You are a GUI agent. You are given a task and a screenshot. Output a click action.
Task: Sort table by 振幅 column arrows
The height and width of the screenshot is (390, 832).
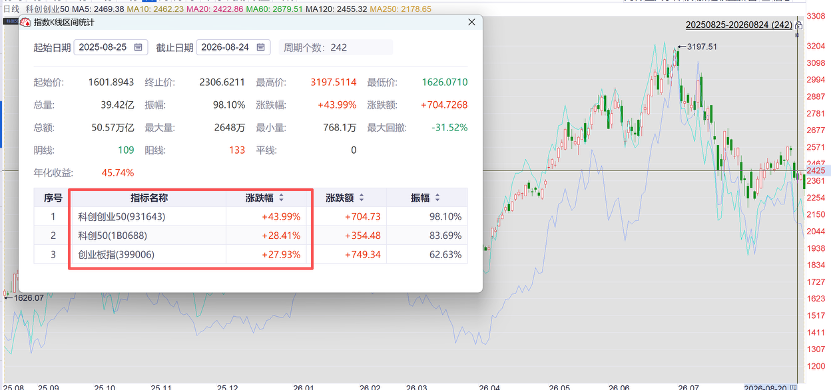[437, 198]
